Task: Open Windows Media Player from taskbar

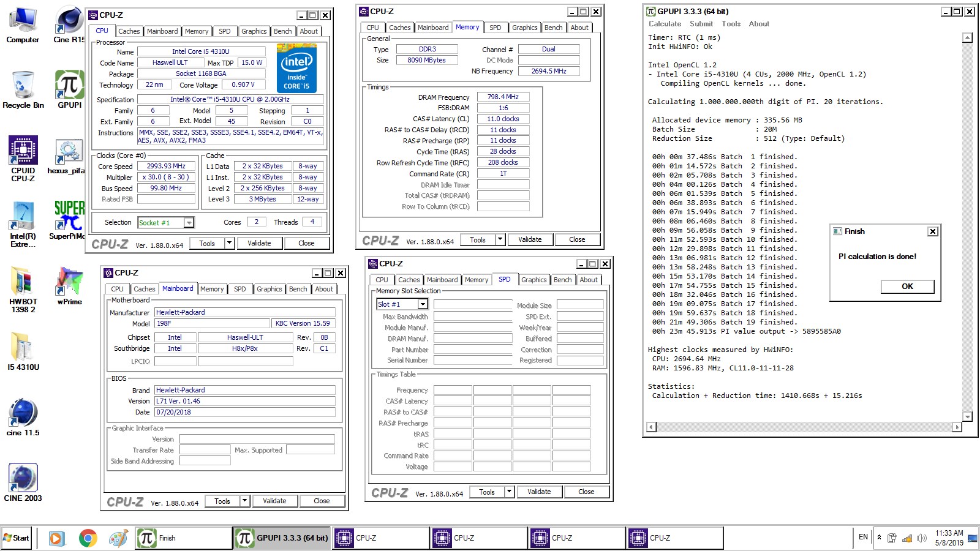Action: [x=56, y=538]
